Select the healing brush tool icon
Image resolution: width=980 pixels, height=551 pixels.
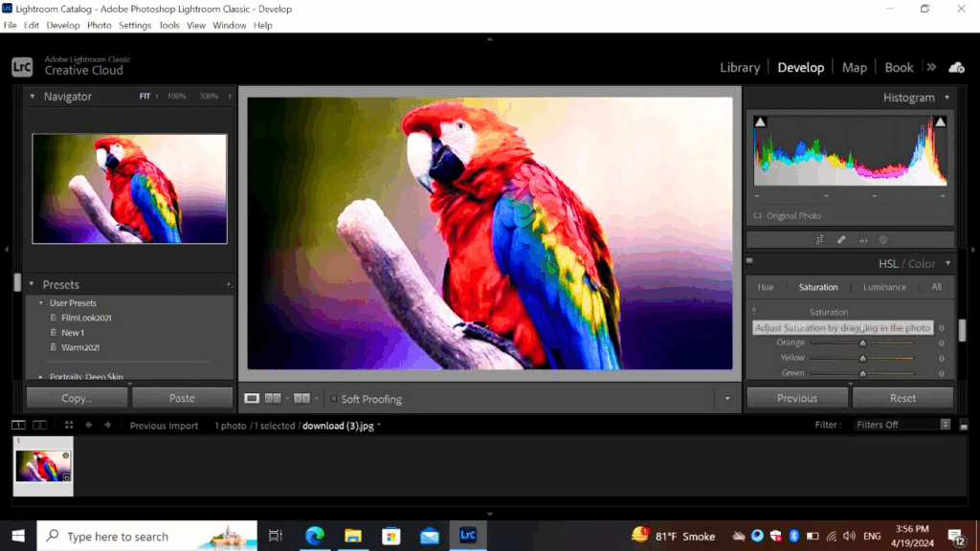coord(841,240)
